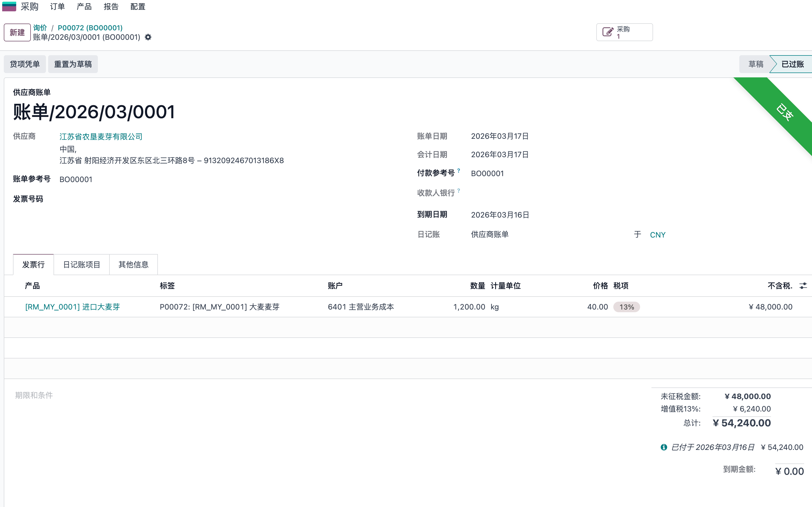This screenshot has width=812, height=507.
Task: Click help question mark beside 付款参考号
Action: (x=459, y=171)
